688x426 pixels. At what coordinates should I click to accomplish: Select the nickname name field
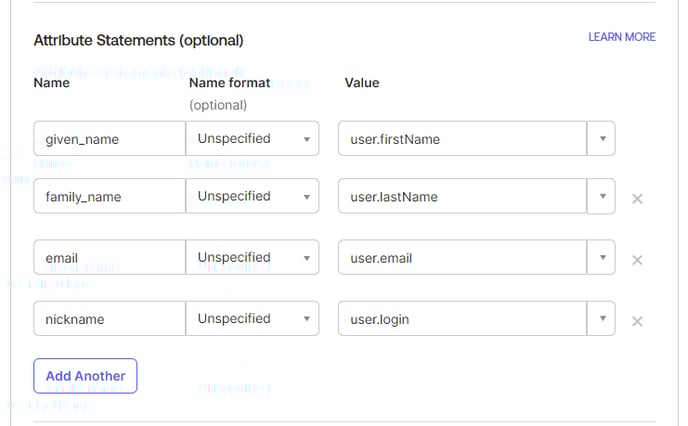coord(109,319)
